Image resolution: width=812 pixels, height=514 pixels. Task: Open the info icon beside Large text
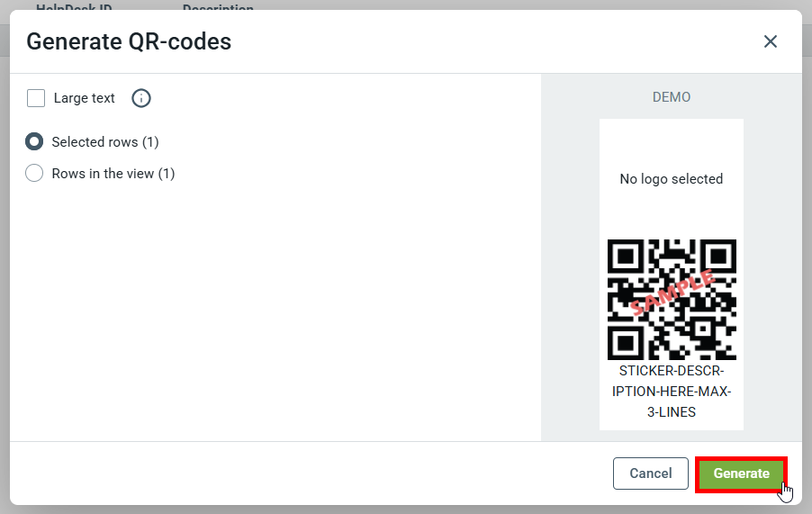[x=140, y=98]
